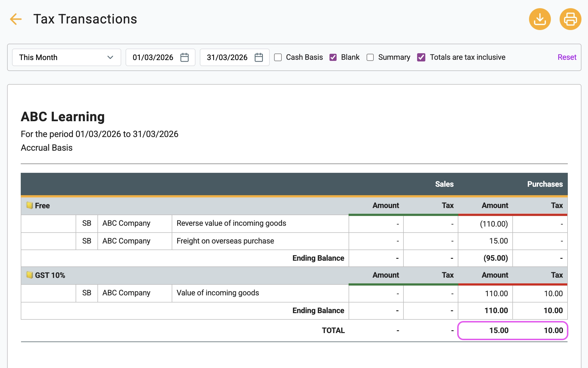Disable Totals are tax inclusive
588x368 pixels.
point(421,57)
